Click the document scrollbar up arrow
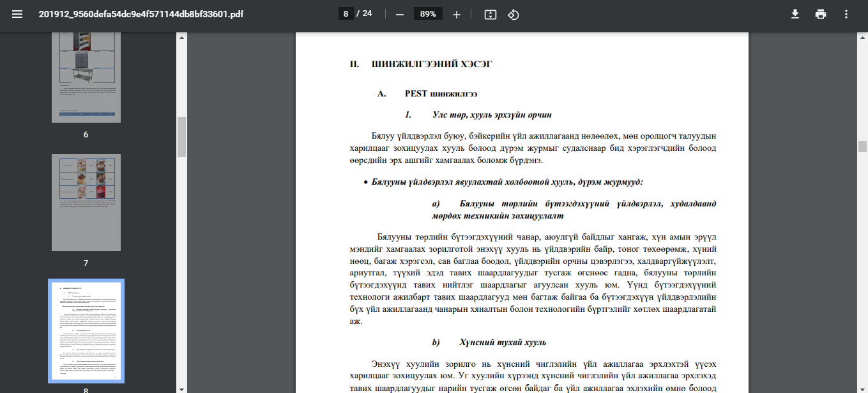 pos(862,38)
